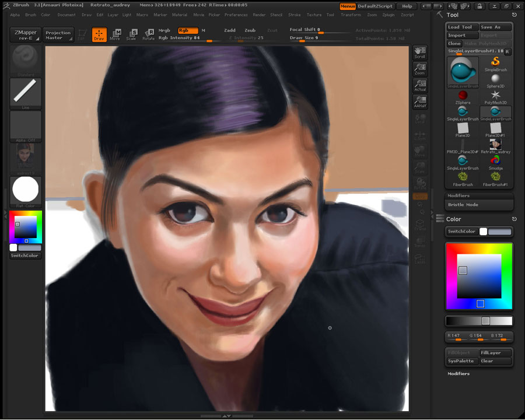Click the Color palette reload arrow icon

514,219
